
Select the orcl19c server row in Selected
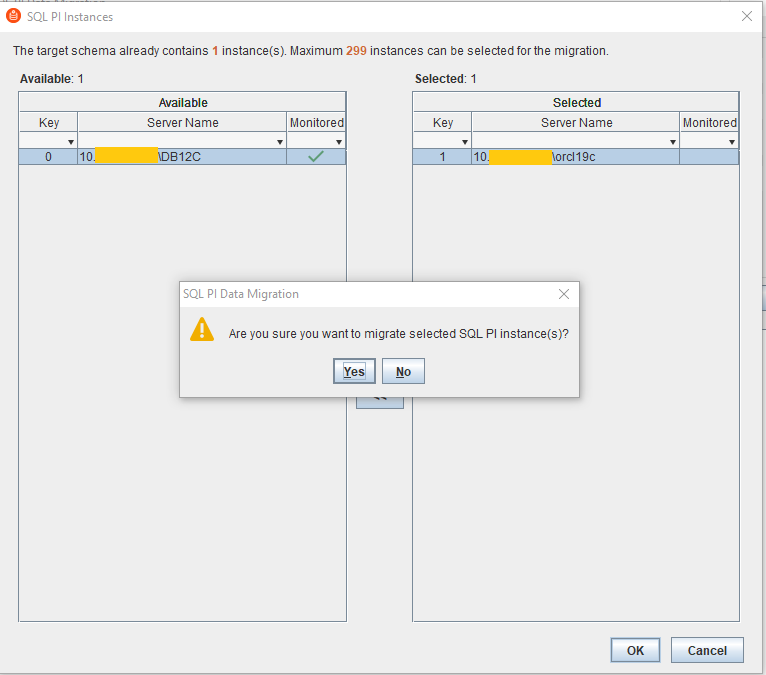575,157
